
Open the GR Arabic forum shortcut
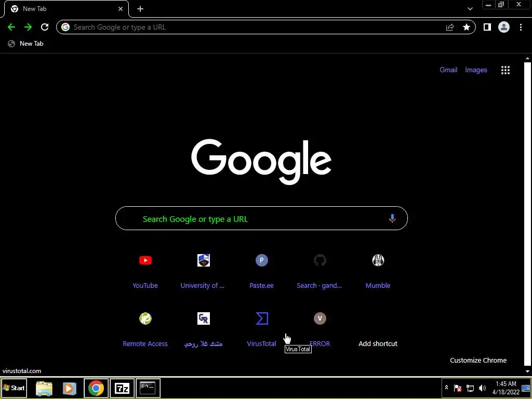(x=204, y=318)
